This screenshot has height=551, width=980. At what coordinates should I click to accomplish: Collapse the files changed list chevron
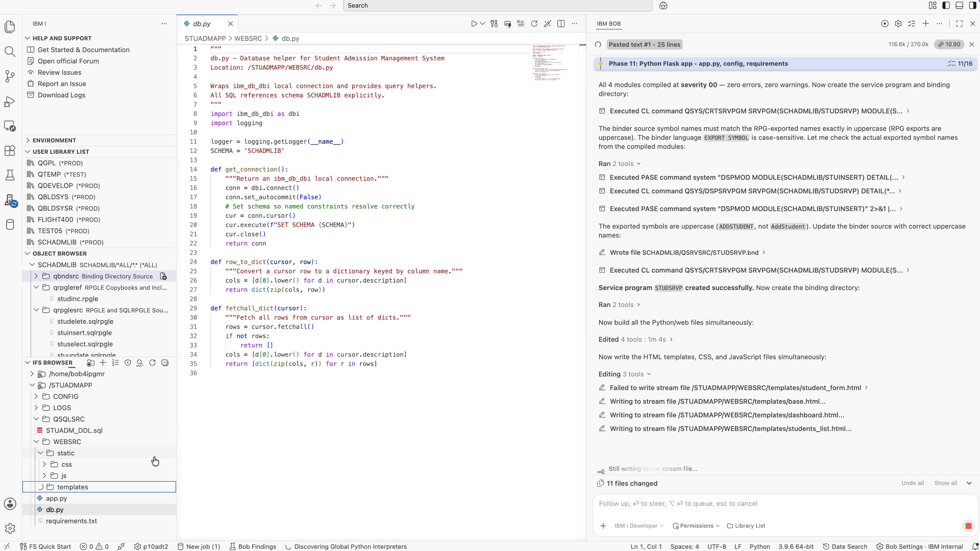969,483
